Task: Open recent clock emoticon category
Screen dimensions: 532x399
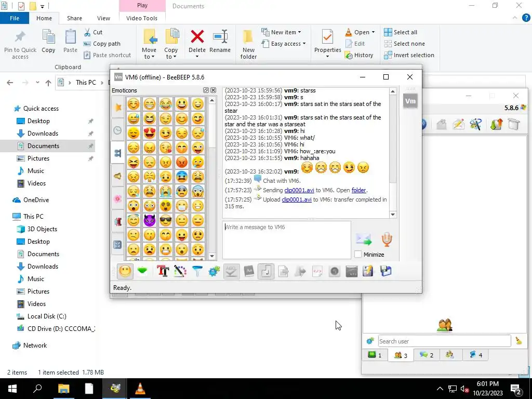Action: click(118, 130)
